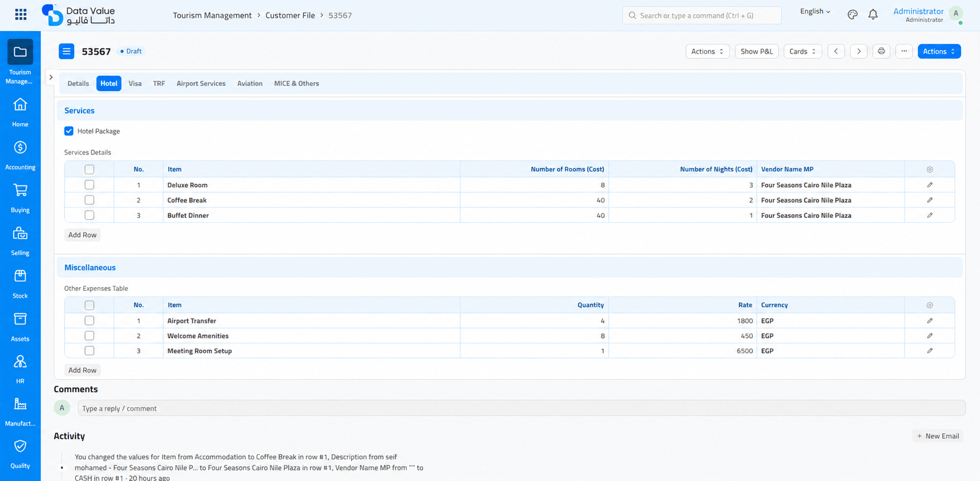Open the white Actions dropdown
The width and height of the screenshot is (980, 481).
pos(707,51)
